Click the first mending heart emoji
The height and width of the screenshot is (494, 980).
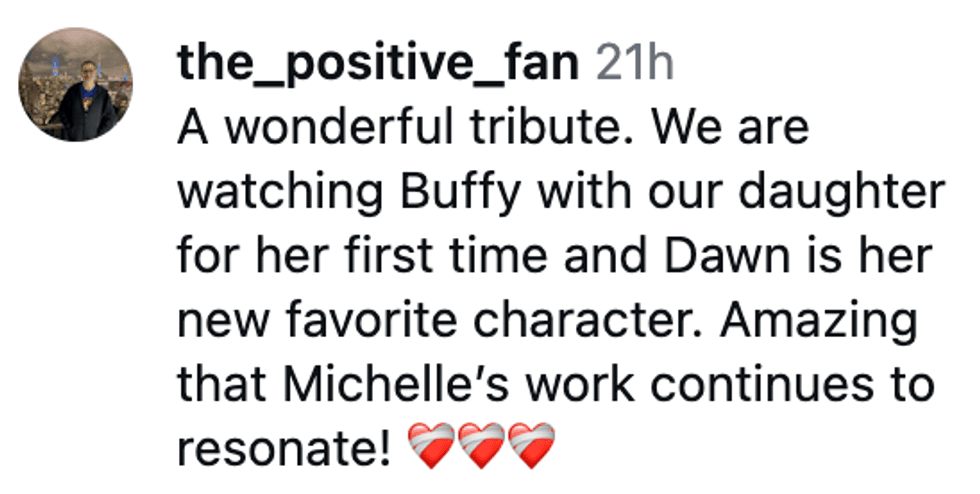433,443
